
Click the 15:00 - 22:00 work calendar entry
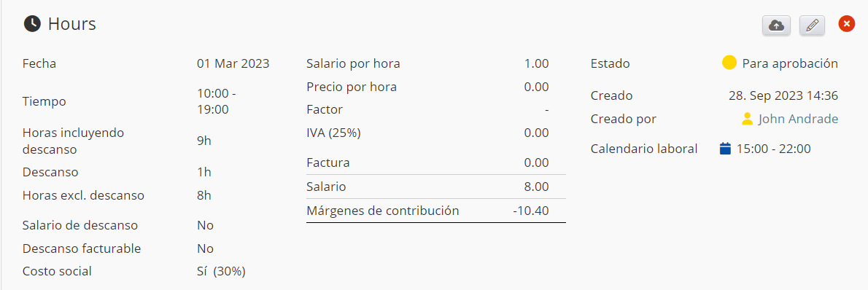pyautogui.click(x=773, y=149)
